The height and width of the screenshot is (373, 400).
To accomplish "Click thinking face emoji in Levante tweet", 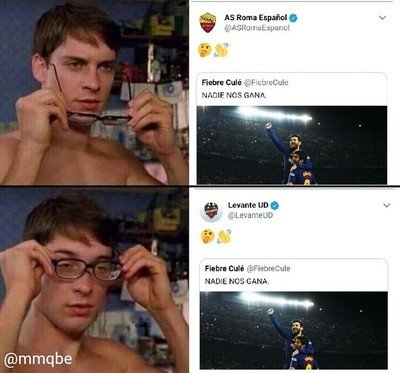I will click(x=208, y=236).
